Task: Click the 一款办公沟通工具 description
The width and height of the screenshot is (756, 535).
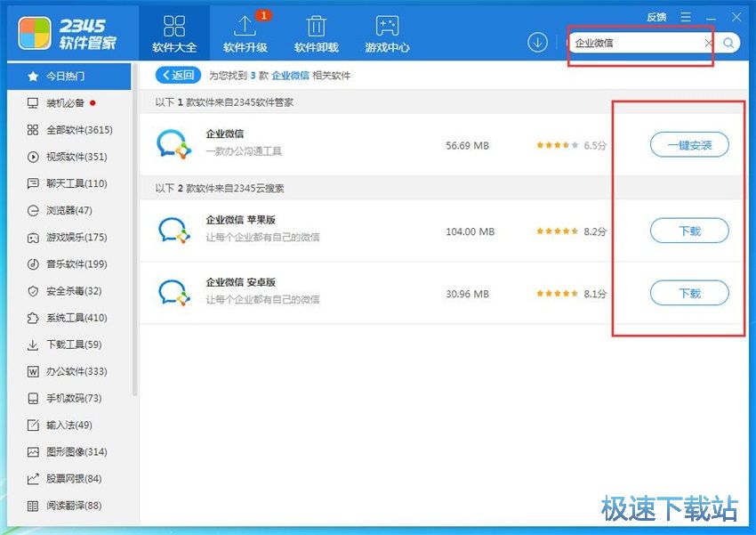Action: [244, 151]
